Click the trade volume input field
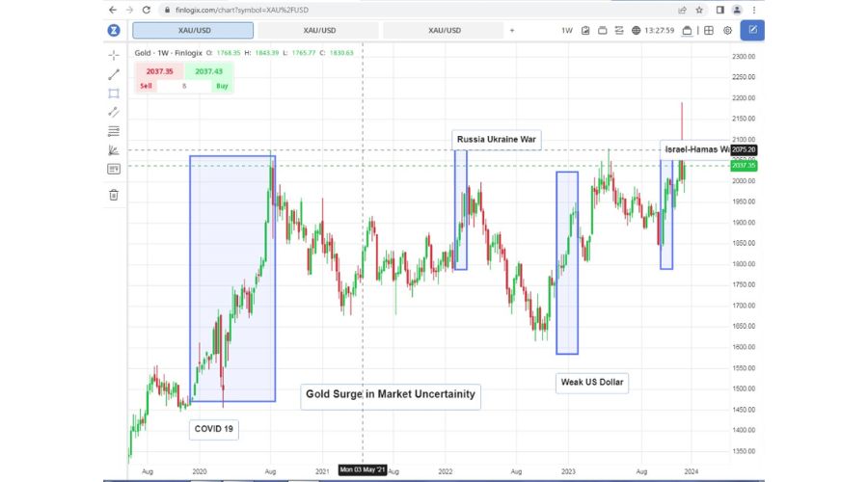The height and width of the screenshot is (482, 868). [x=183, y=86]
